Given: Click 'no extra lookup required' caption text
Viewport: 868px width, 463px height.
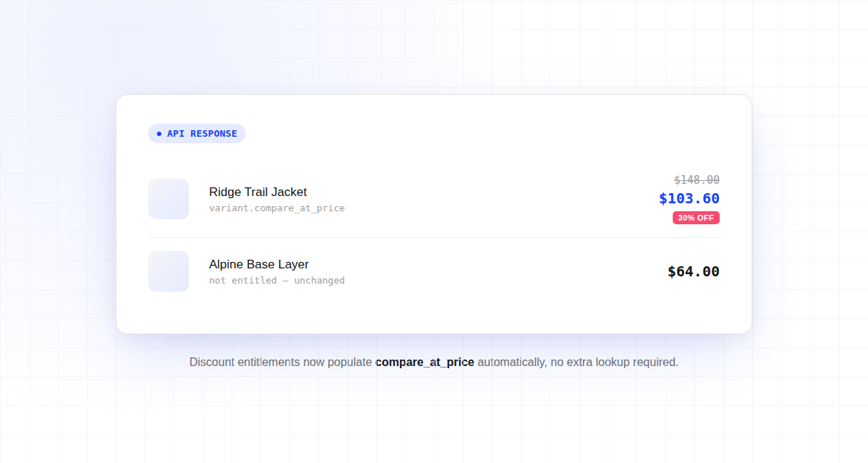Looking at the screenshot, I should [x=615, y=362].
